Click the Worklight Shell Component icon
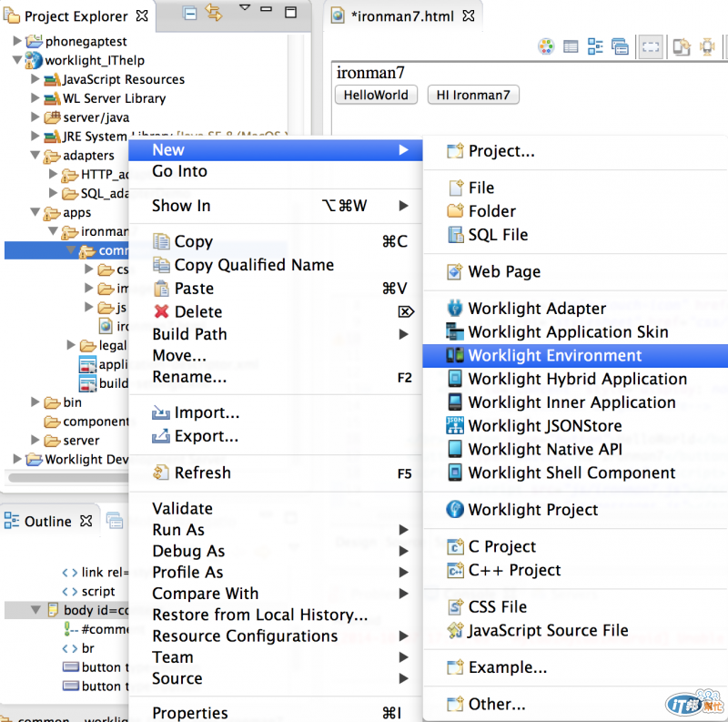Image resolution: width=728 pixels, height=722 pixels. (x=455, y=473)
